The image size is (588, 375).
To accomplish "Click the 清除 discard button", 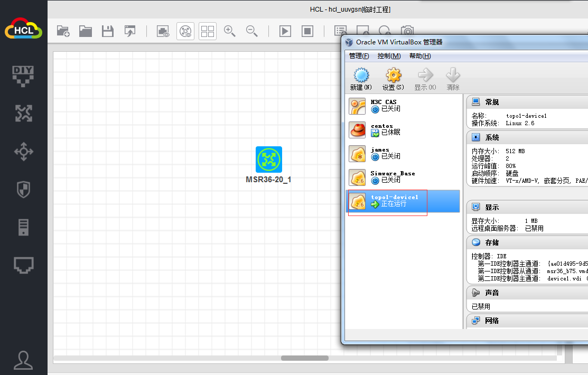I will tap(453, 79).
